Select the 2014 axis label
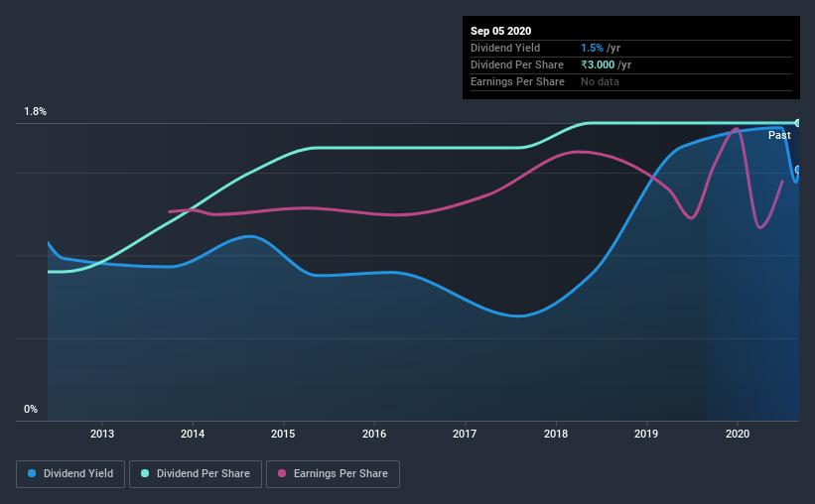The image size is (815, 504). coord(193,434)
